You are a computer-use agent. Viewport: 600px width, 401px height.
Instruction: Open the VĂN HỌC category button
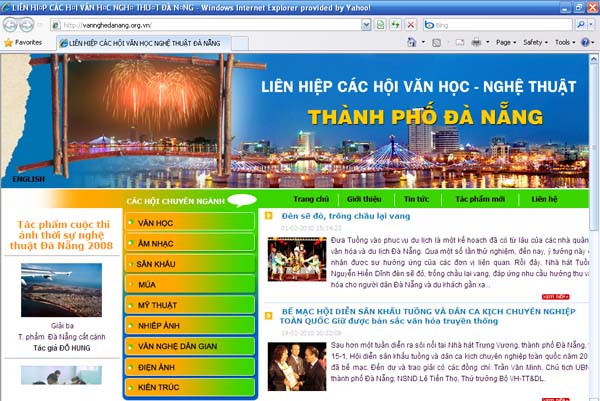coord(156,221)
